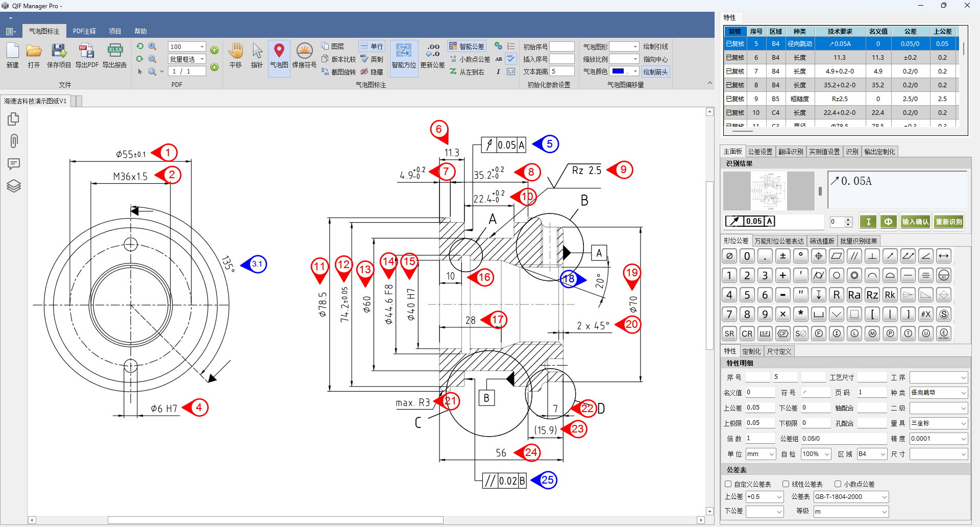
Task: Click the 重新识别 re-recognize button
Action: [x=949, y=222]
